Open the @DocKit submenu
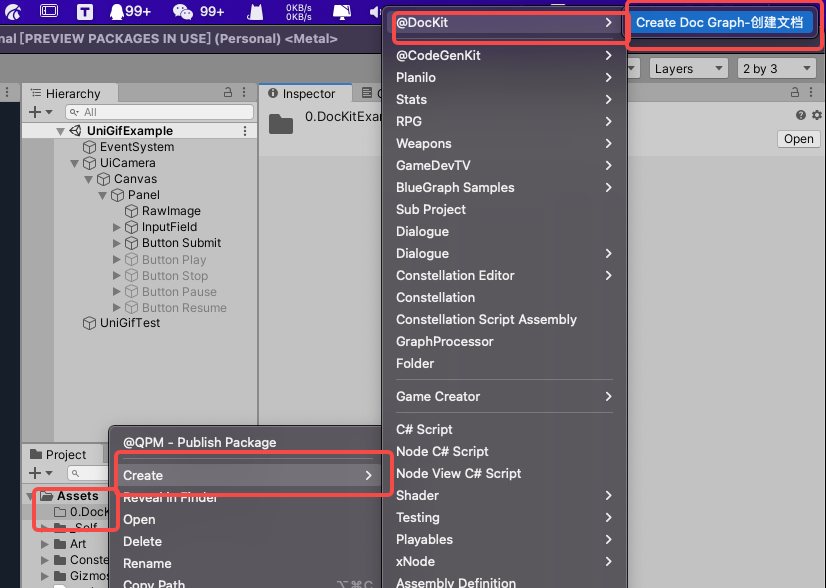This screenshot has width=826, height=588. tap(505, 23)
